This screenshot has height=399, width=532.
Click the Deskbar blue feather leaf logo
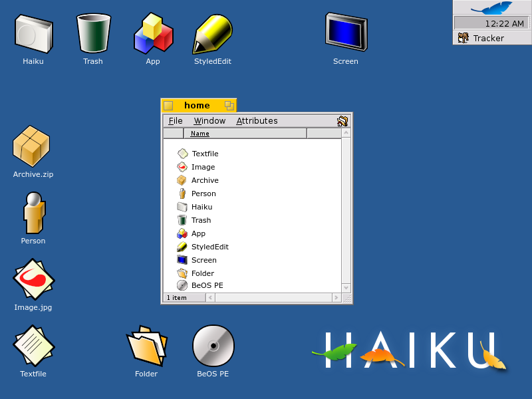point(492,7)
